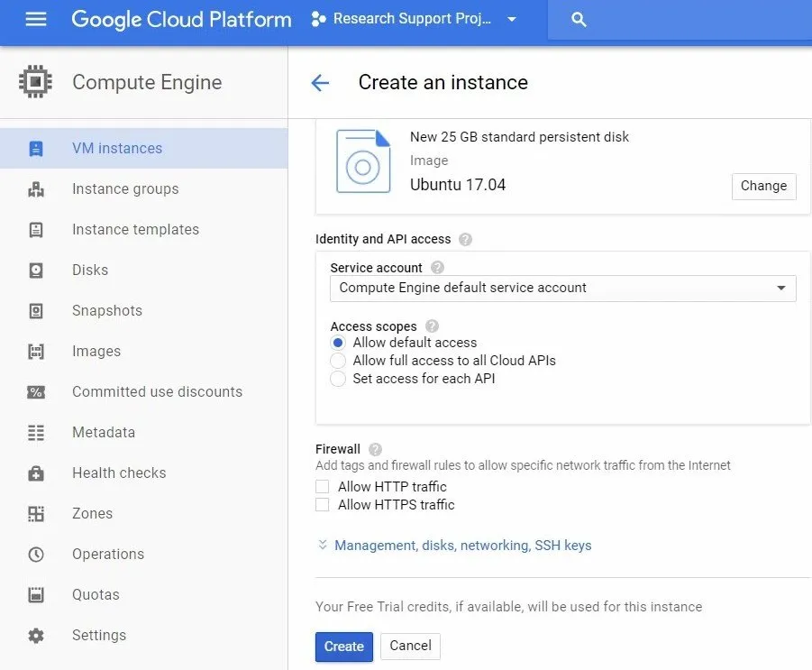The height and width of the screenshot is (670, 812).
Task: Open help tooltip for Firewall
Action: (x=375, y=449)
